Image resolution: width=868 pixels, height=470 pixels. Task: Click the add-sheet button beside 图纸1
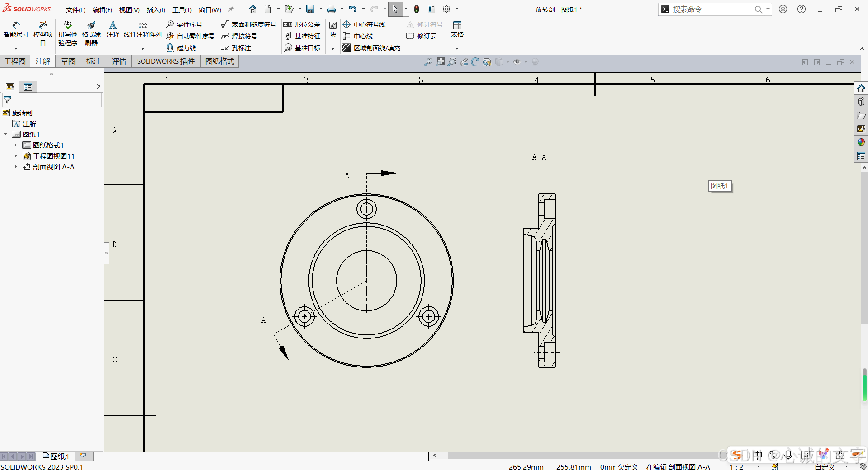pyautogui.click(x=83, y=456)
